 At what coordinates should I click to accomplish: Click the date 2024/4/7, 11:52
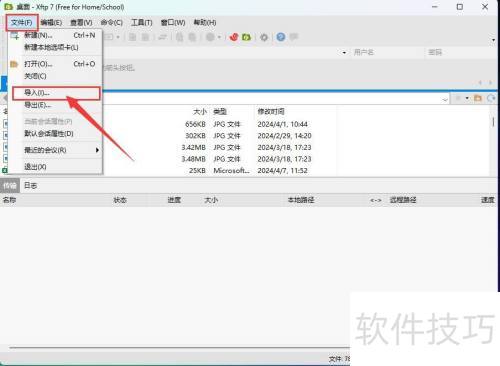coord(282,171)
